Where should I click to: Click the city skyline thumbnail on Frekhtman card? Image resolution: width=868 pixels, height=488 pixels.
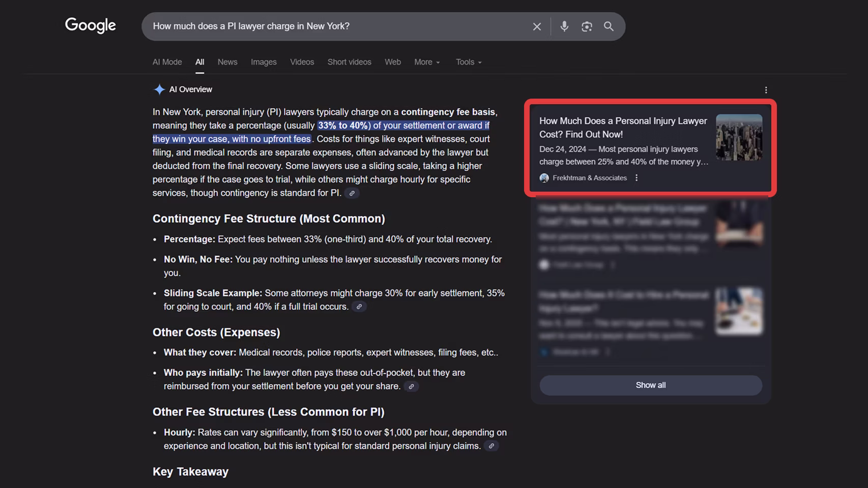(739, 137)
